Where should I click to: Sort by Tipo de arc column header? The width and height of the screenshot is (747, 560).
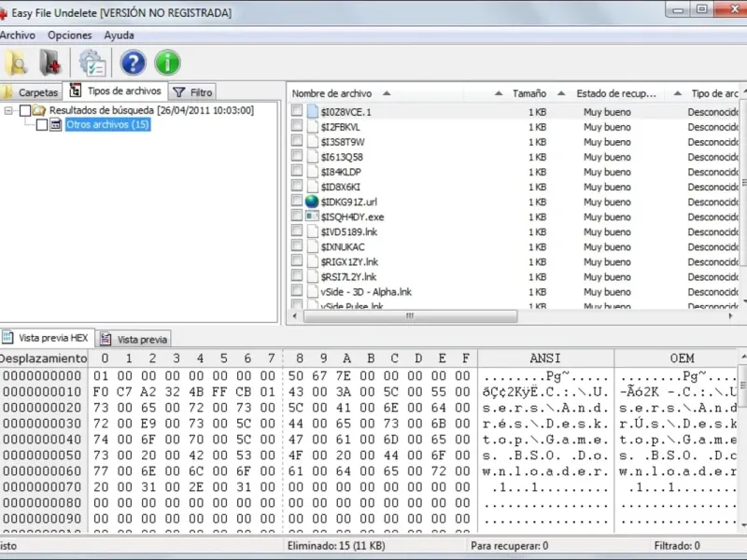point(714,93)
